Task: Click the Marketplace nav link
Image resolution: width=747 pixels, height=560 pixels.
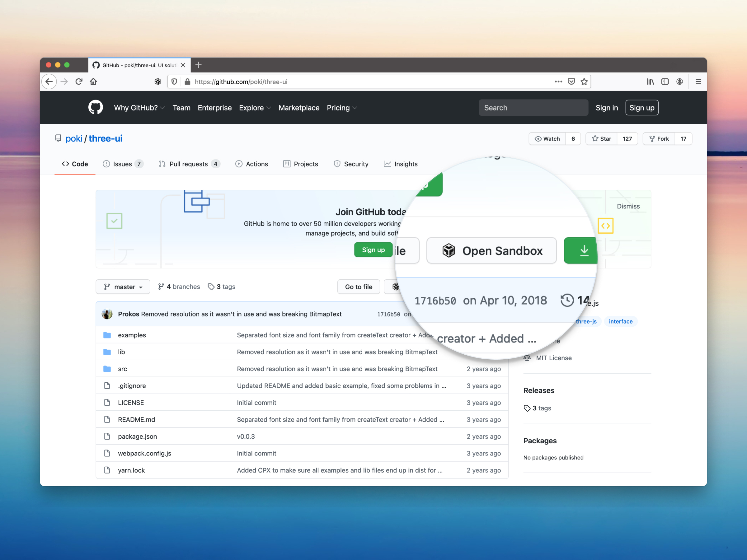Action: tap(299, 108)
